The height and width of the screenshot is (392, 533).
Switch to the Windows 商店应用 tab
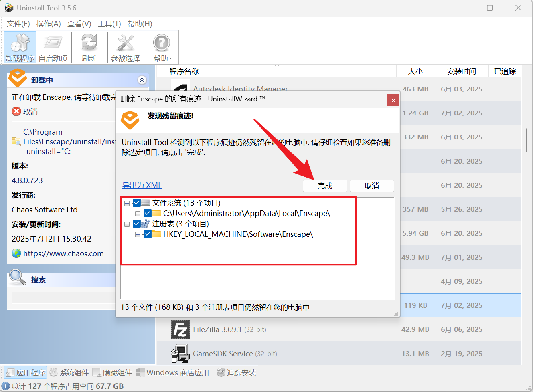click(x=172, y=372)
